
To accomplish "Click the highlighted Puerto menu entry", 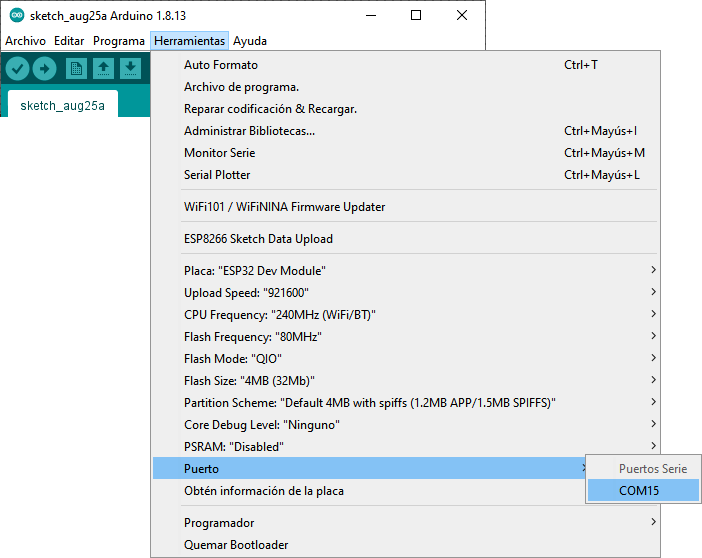I will click(369, 468).
